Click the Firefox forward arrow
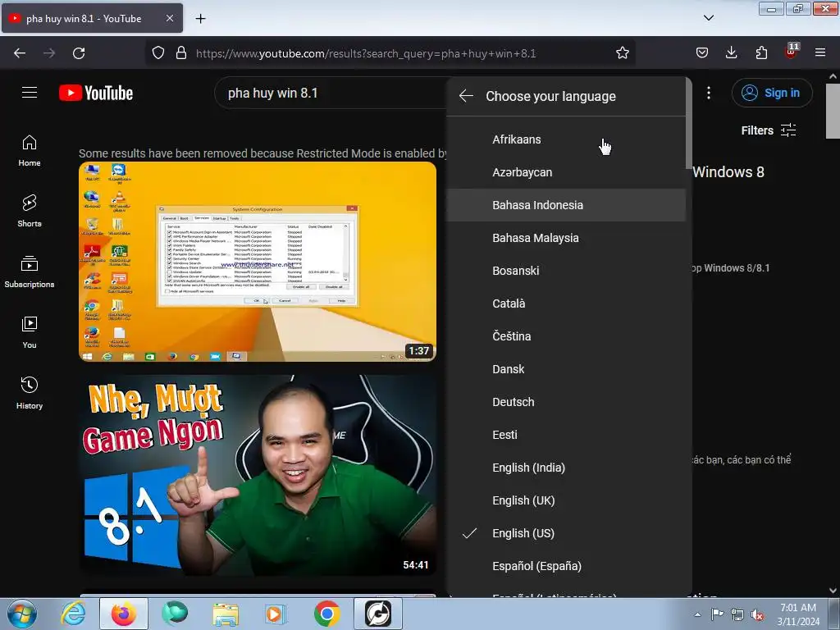Viewport: 840px width, 630px height. [x=49, y=53]
